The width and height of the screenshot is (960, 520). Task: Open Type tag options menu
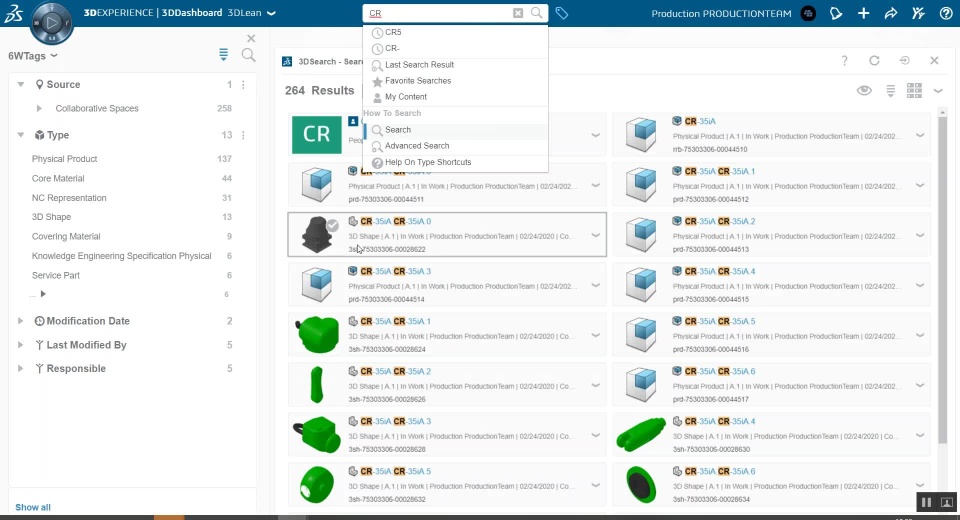[x=243, y=135]
